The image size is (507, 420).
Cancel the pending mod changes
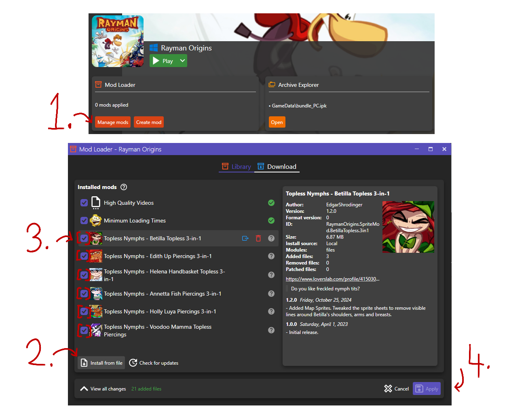pyautogui.click(x=396, y=389)
